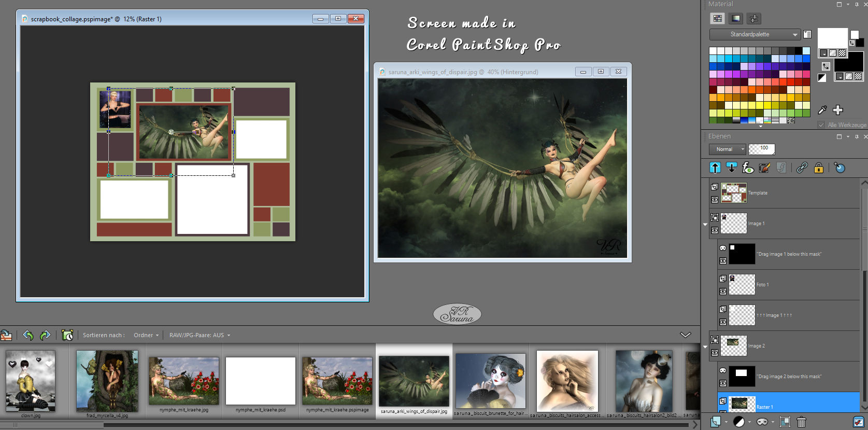Swap foreground and background materials

click(x=826, y=66)
